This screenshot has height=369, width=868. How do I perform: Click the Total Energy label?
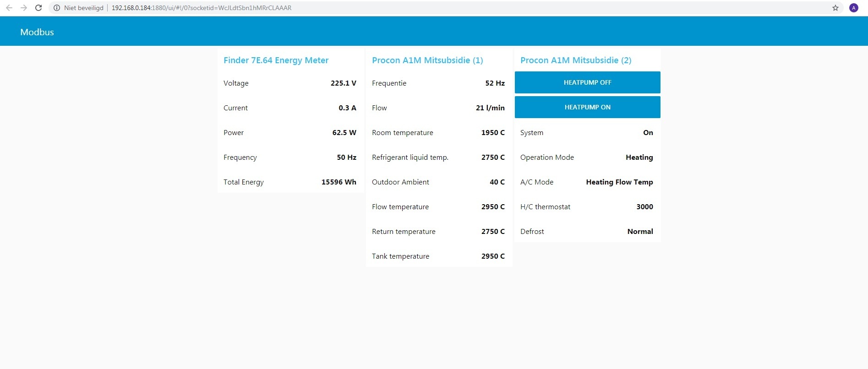244,182
